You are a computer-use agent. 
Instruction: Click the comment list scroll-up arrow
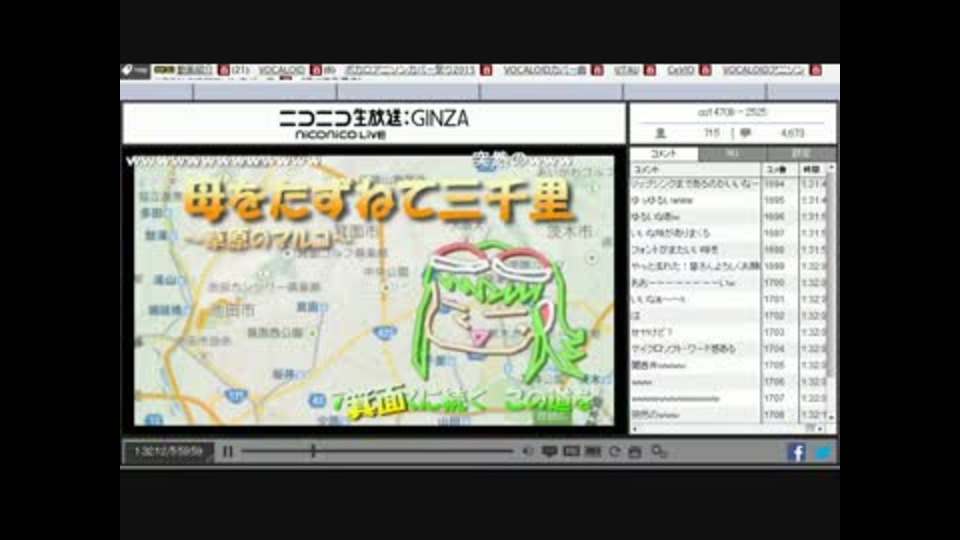(831, 168)
